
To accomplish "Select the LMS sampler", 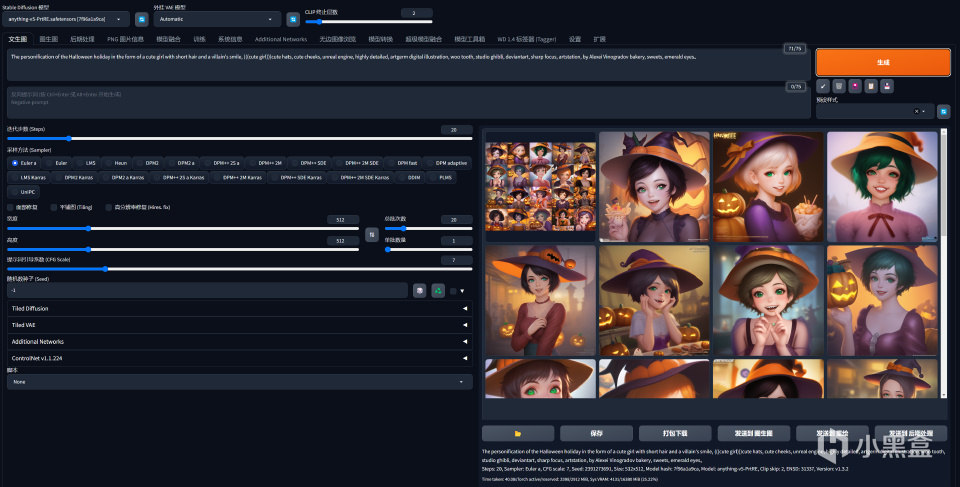I will 85,163.
